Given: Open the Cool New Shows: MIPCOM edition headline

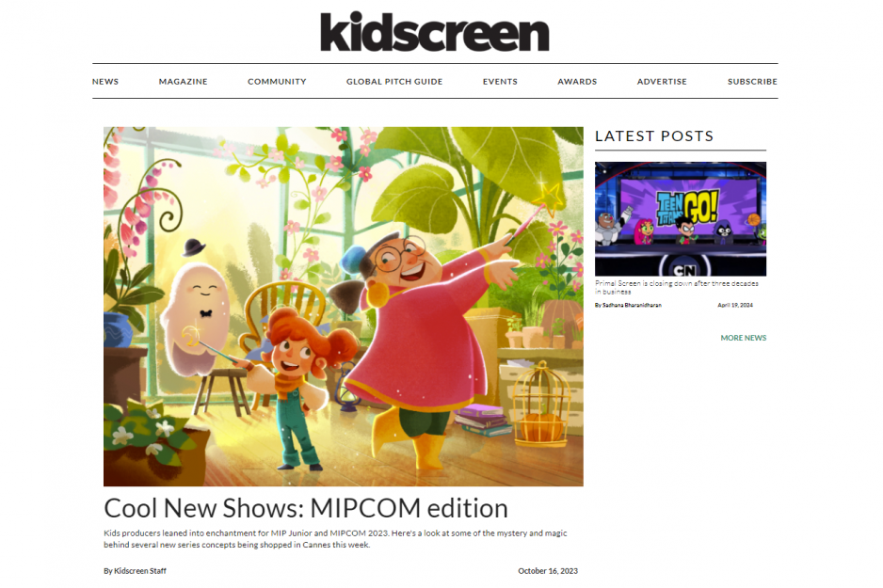Looking at the screenshot, I should pos(306,508).
